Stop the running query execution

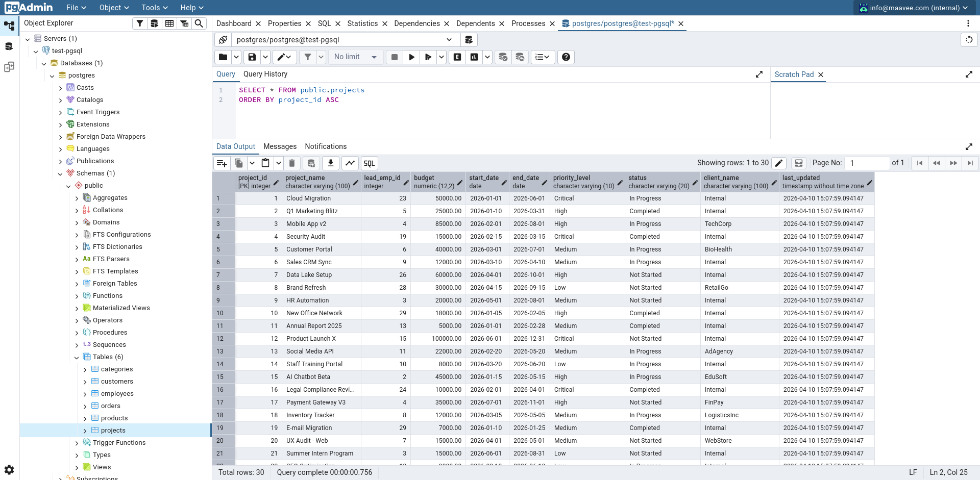(x=394, y=57)
